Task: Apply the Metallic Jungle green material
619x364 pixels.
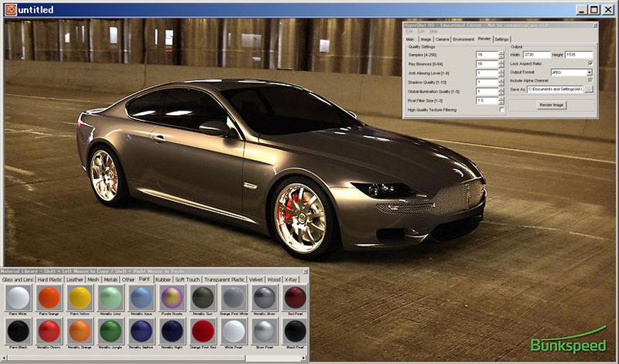Action: [x=111, y=332]
